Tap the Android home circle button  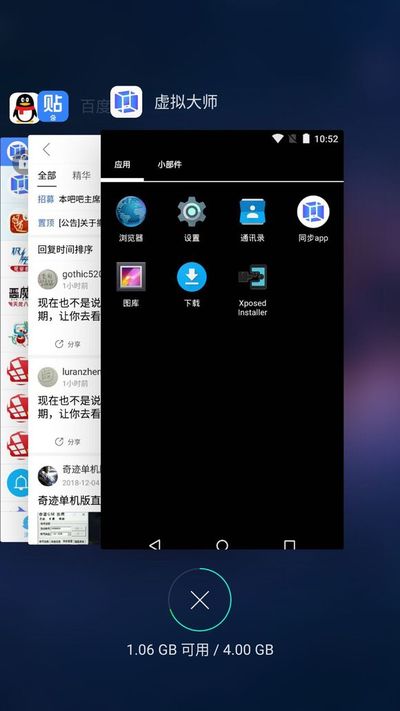coord(222,545)
